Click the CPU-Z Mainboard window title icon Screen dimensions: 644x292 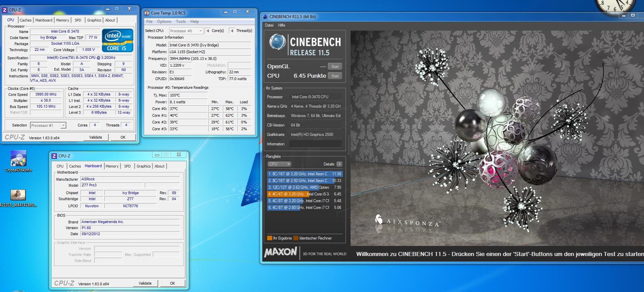[x=54, y=156]
